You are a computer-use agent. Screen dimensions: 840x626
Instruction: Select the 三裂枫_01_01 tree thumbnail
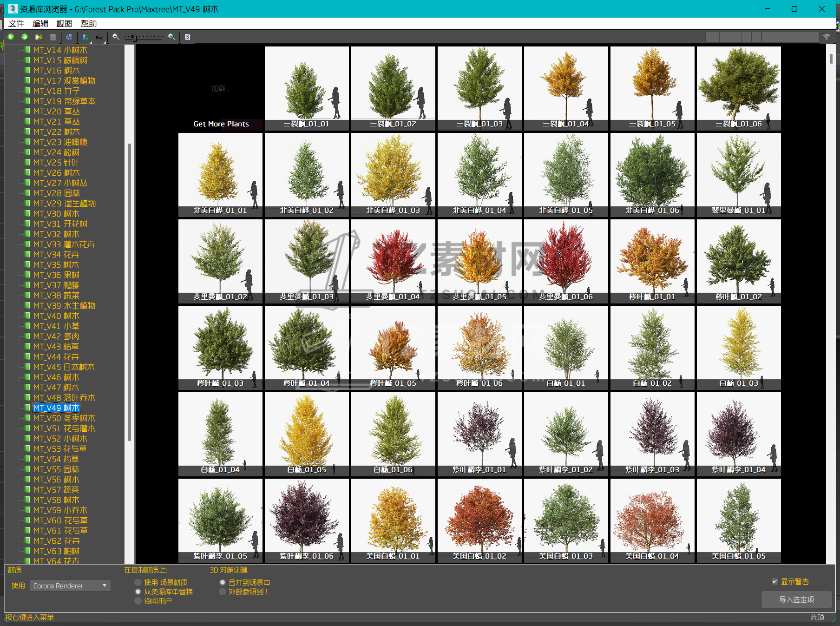click(307, 88)
